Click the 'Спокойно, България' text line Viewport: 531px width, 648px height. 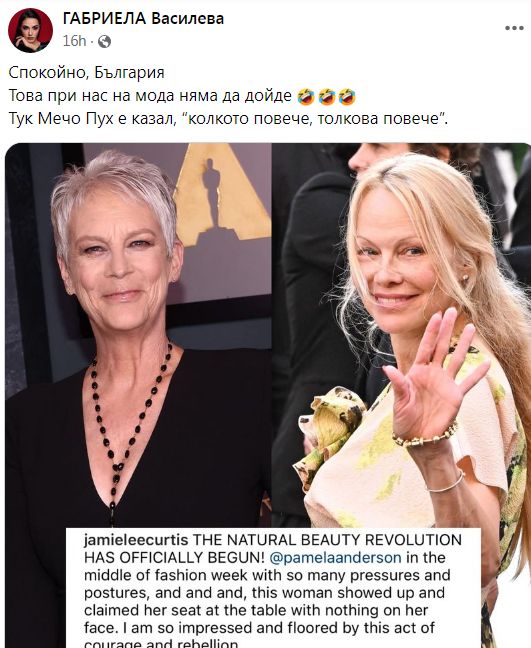(x=86, y=72)
